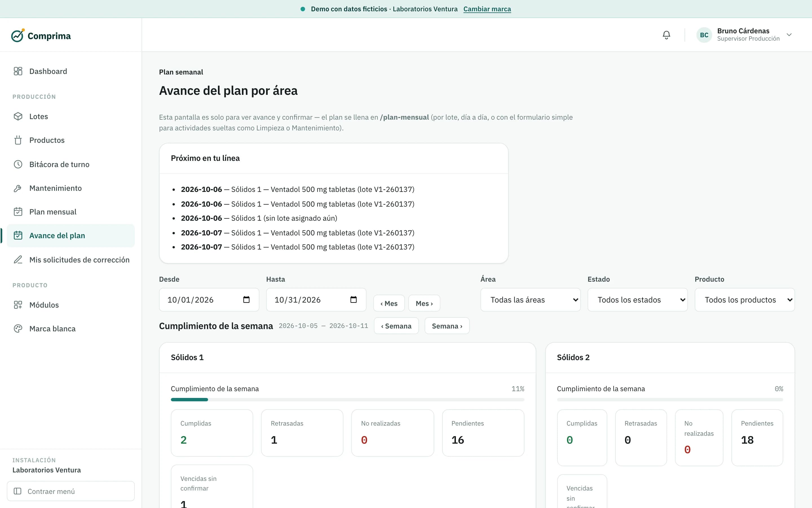812x508 pixels.
Task: Click Sólidos 1 weekly progress bar
Action: tap(347, 399)
